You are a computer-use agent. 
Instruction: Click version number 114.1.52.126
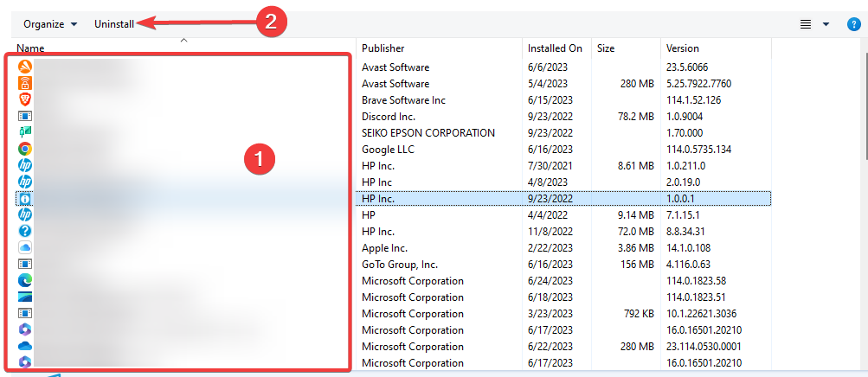694,100
